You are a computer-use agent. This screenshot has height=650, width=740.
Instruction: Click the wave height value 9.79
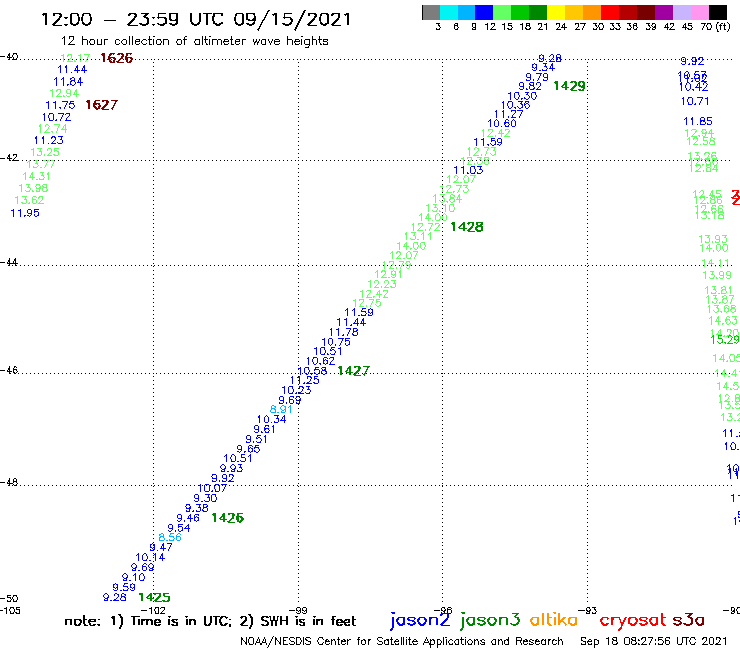537,77
